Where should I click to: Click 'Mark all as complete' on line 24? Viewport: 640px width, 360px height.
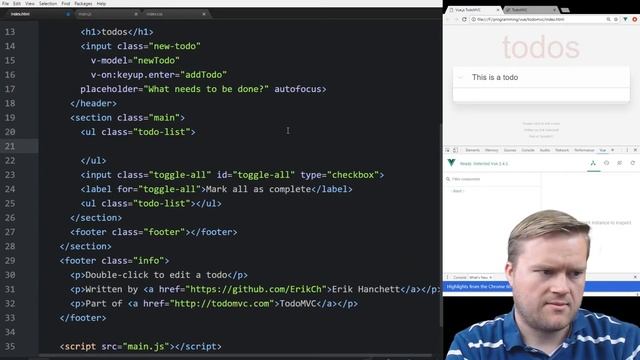258,189
